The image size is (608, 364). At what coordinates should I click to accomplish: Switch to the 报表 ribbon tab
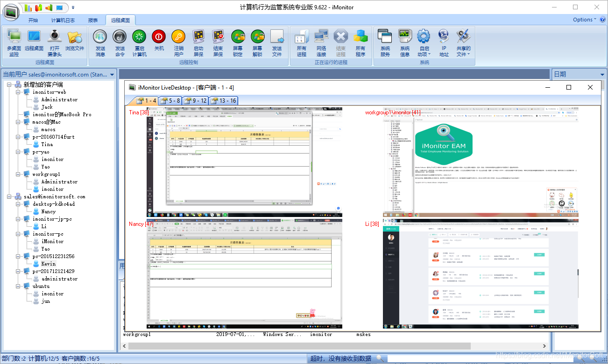click(x=93, y=20)
